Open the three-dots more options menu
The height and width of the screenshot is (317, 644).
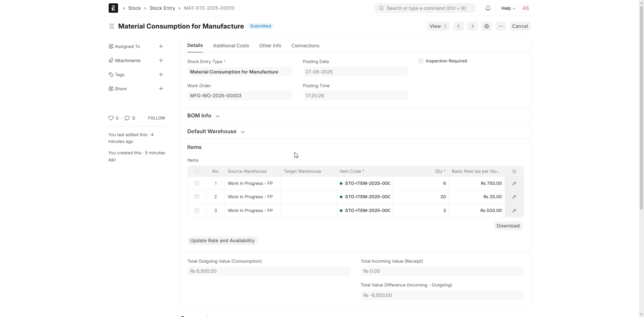point(500,26)
